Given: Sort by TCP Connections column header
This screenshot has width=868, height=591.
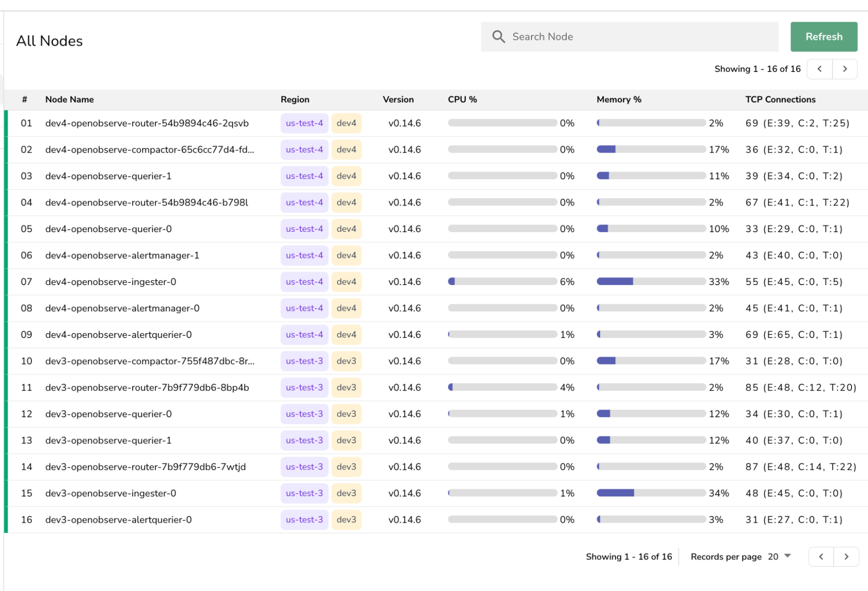Looking at the screenshot, I should [x=780, y=99].
